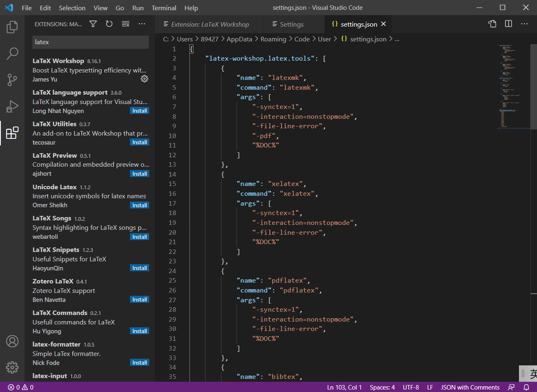This screenshot has height=392, width=537.
Task: Clear the extensions search results
Action: point(125,24)
